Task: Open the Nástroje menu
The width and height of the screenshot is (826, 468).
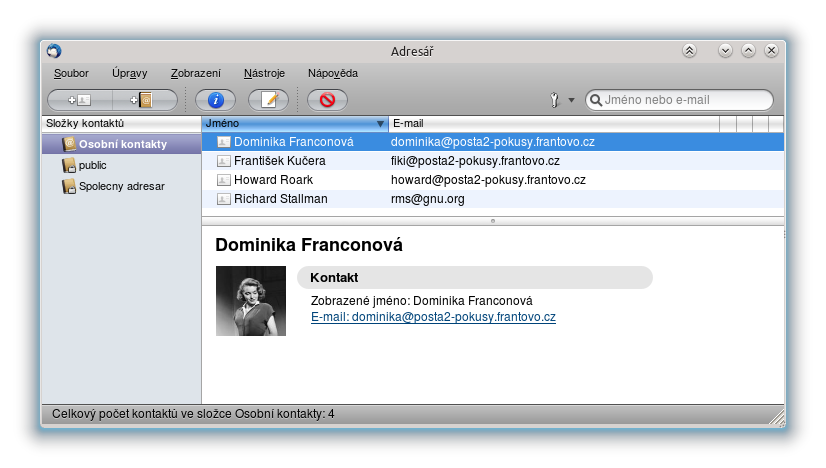Action: click(264, 73)
